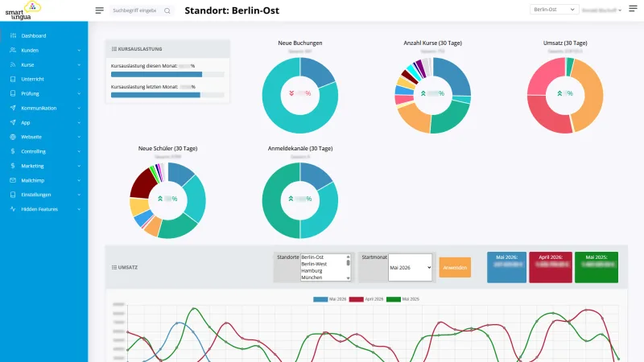This screenshot has height=362, width=644.
Task: Click the Unterricht book icon
Action: pos(13,79)
